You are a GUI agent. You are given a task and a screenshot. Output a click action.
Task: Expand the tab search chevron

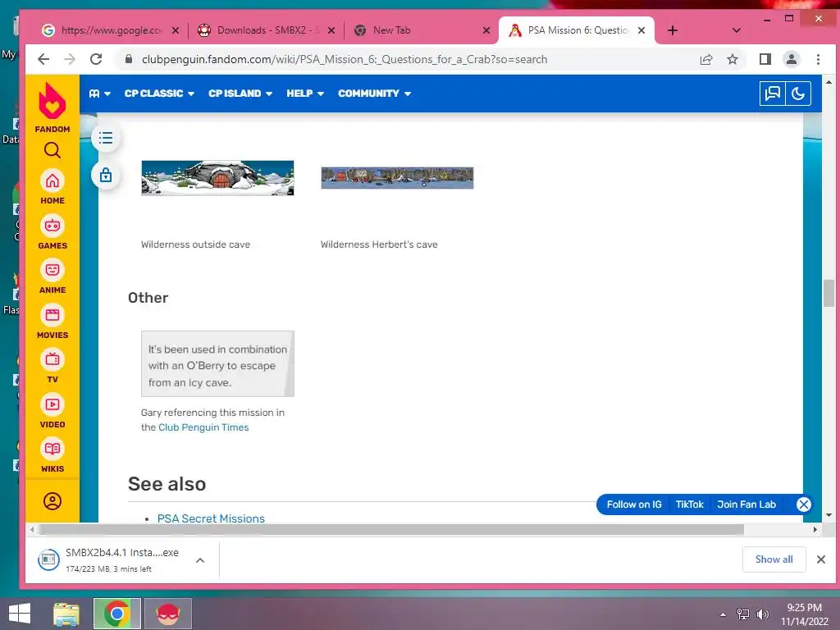tap(737, 30)
